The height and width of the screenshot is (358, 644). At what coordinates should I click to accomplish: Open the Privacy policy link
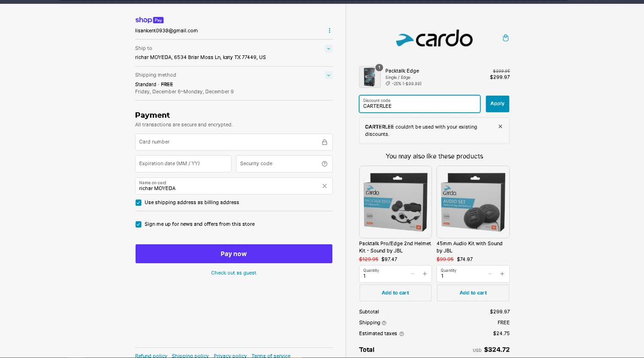coord(230,355)
